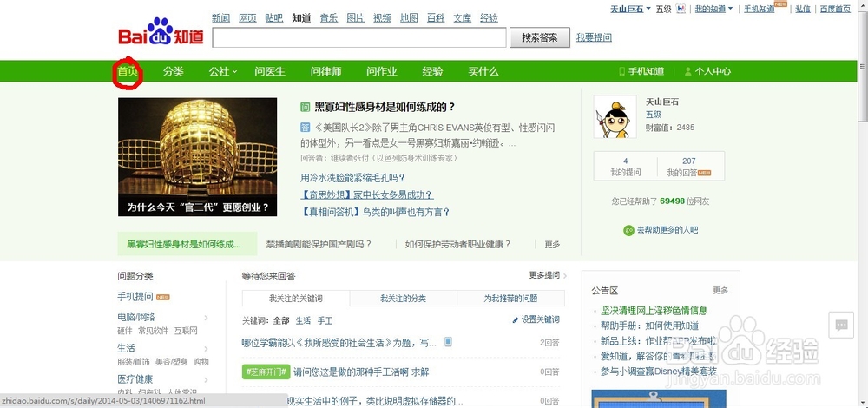Screen dimensions: 868x408
Task: Open the 新闻 link in top search nav
Action: [220, 17]
